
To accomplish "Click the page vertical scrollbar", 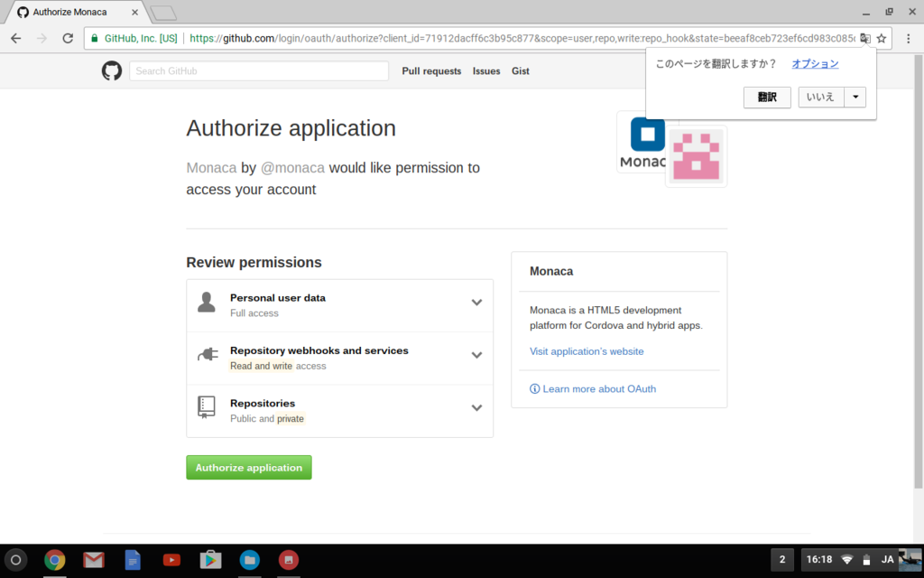I will click(x=918, y=271).
